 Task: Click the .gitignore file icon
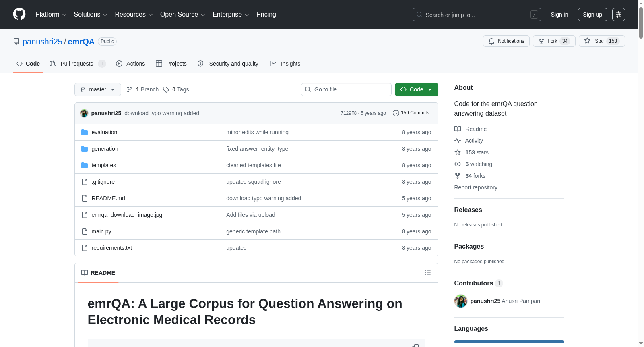(x=85, y=182)
